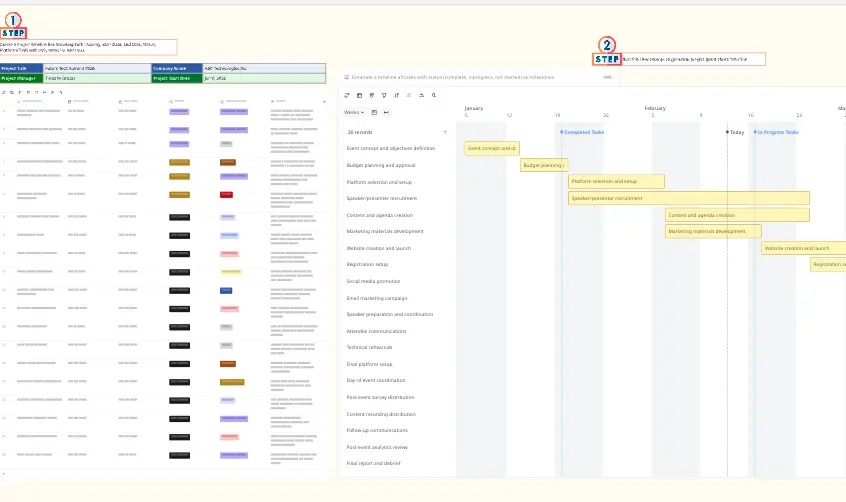Click the second icon in timeline toolbar

[x=359, y=95]
